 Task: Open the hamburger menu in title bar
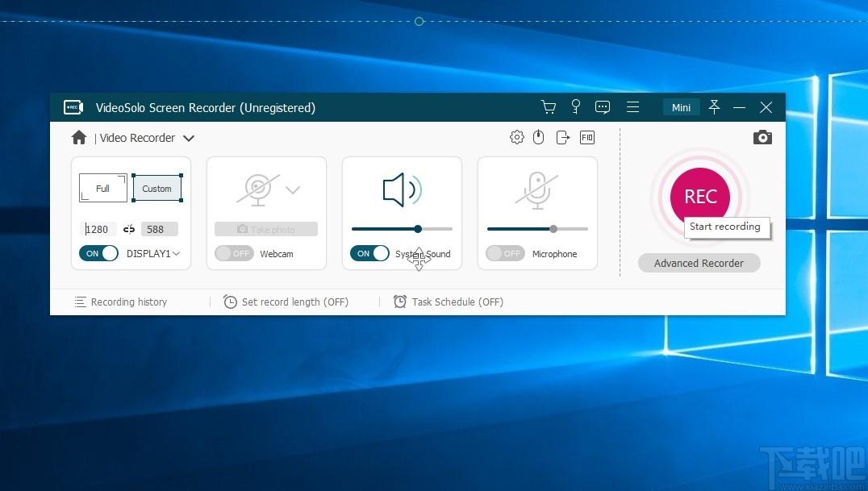point(632,107)
